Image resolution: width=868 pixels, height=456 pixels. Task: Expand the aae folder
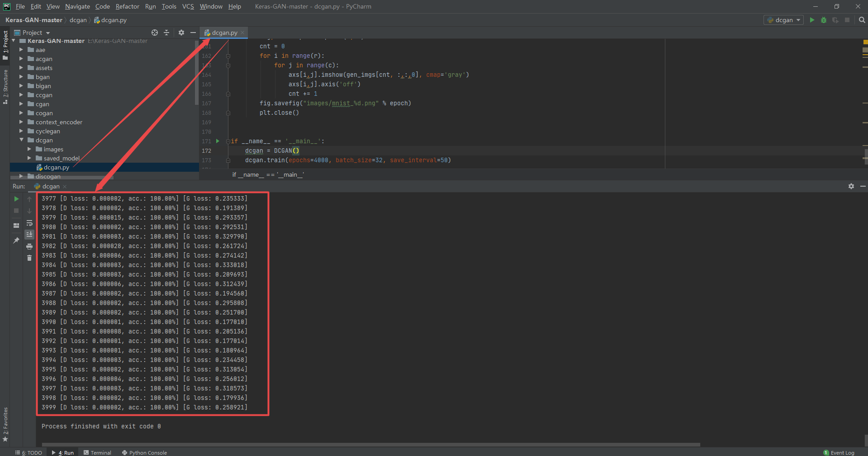(21, 50)
